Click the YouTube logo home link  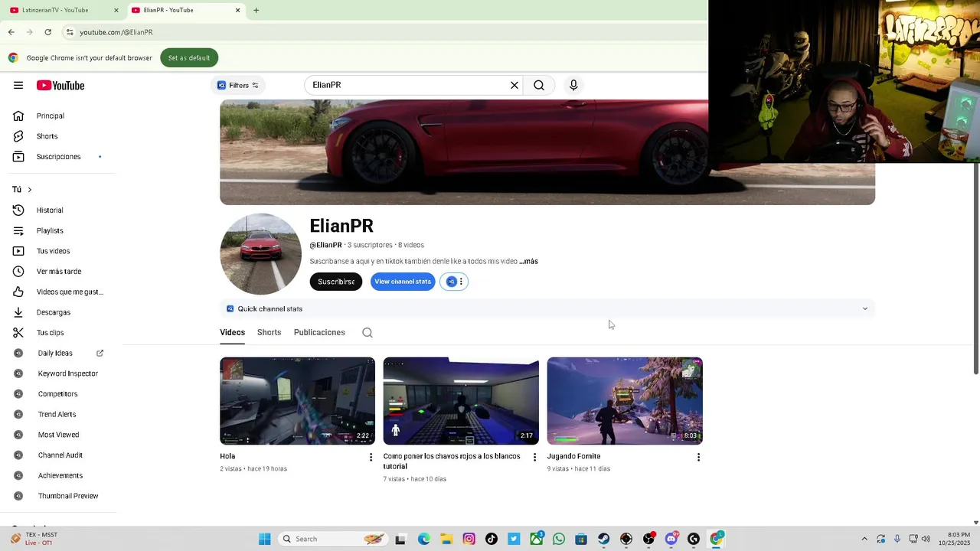tap(60, 85)
